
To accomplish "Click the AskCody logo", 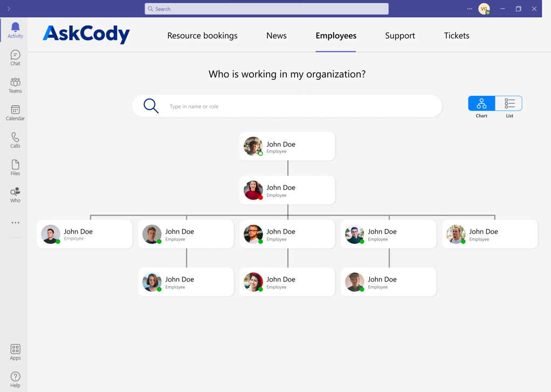I will [86, 34].
